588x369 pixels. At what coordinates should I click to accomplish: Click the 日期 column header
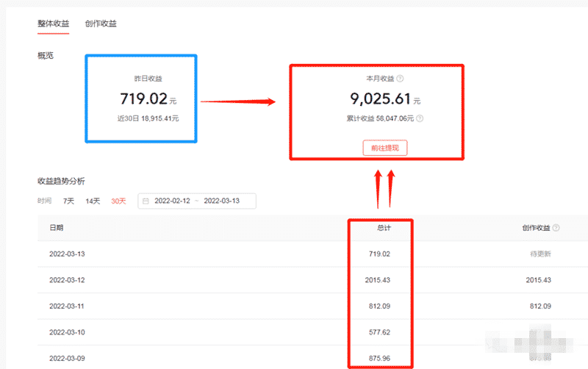(x=57, y=228)
